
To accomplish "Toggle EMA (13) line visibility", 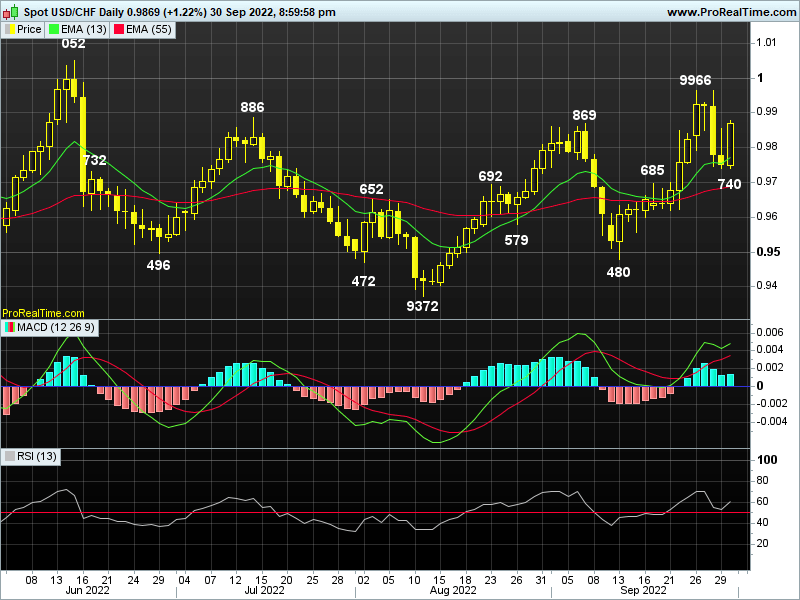I will [x=84, y=28].
